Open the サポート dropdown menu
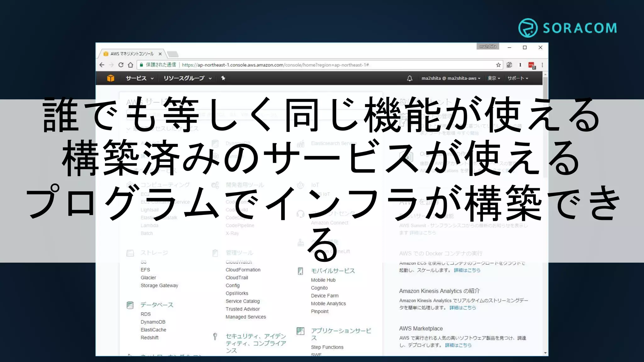 [x=518, y=78]
